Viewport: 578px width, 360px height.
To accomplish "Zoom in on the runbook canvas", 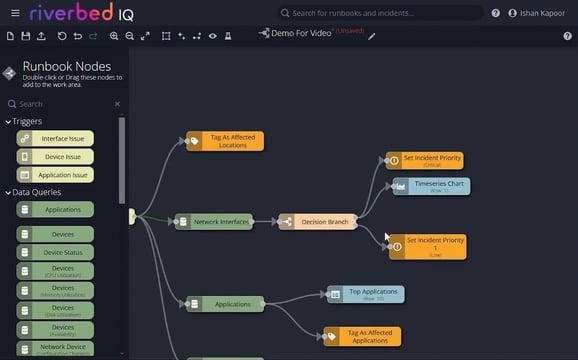I will tap(114, 36).
